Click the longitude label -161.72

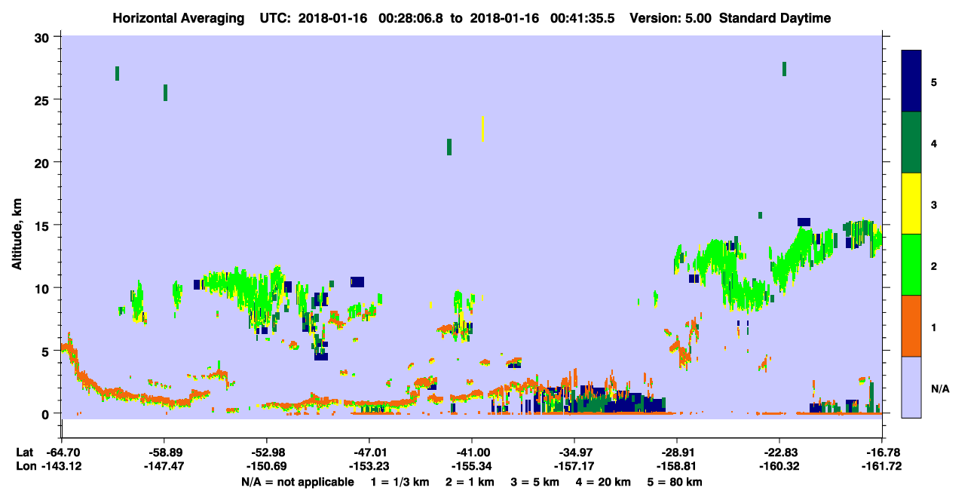coord(882,467)
